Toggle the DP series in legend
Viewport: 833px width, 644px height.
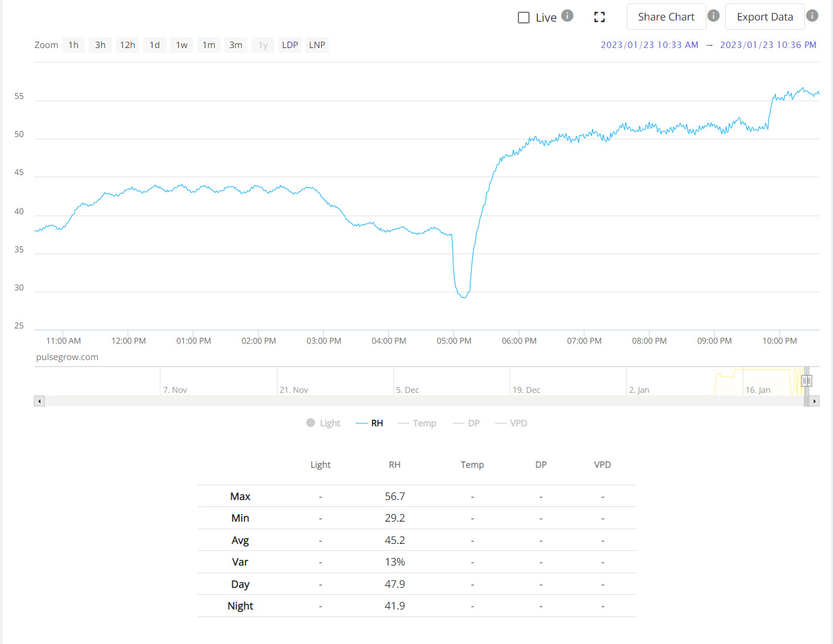pyautogui.click(x=466, y=423)
